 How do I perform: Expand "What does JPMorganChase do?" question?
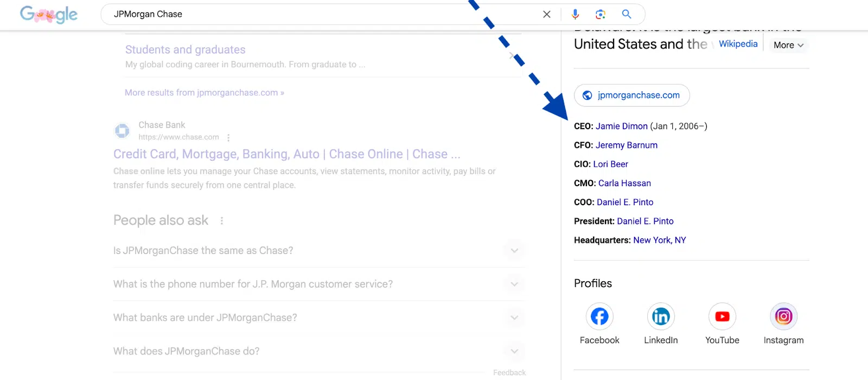coord(318,352)
